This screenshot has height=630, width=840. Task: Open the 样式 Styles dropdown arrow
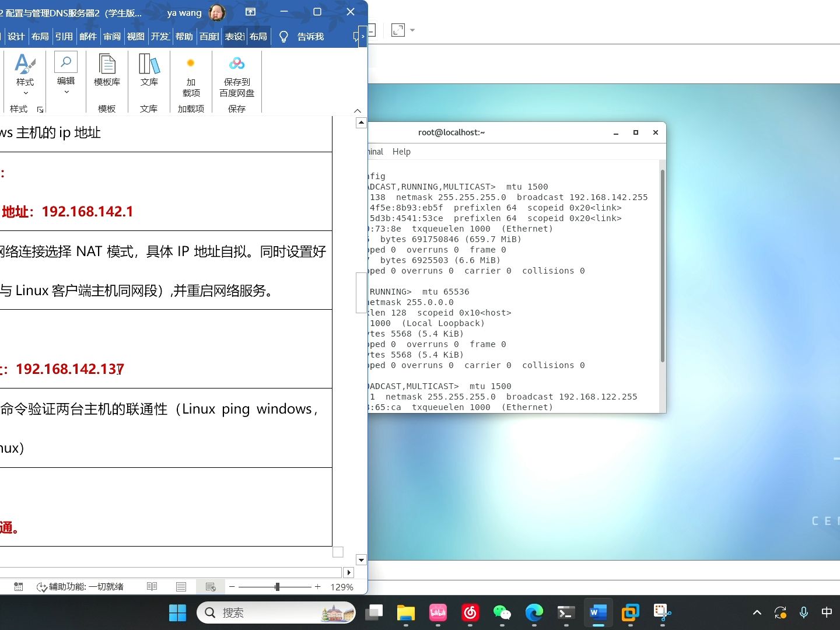25,92
